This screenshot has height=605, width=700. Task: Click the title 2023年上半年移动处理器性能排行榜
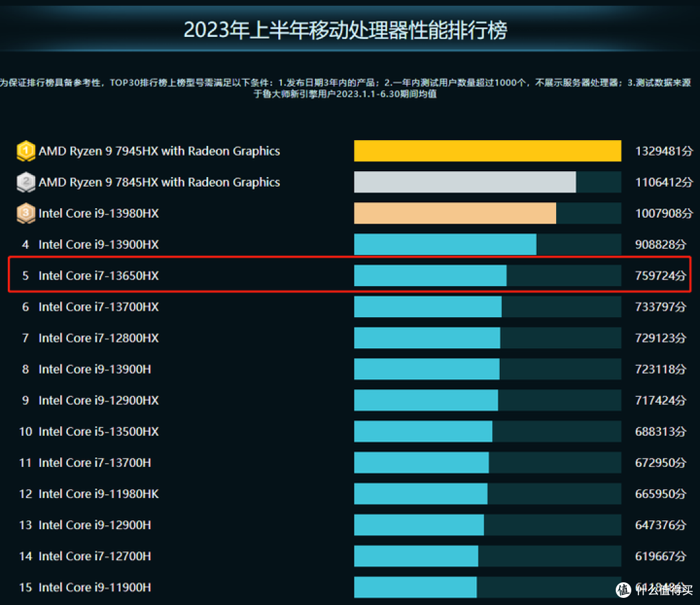click(x=345, y=30)
